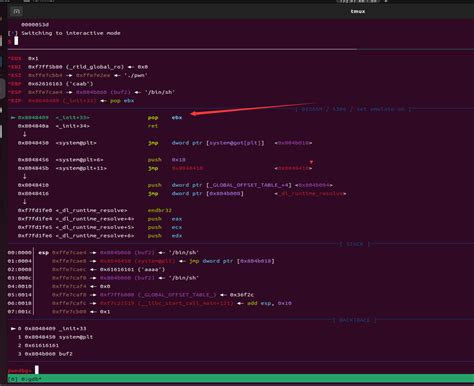Select stack row 03:000c buf2 '/bin/sh'
Image resolution: width=474 pixels, height=386 pixels.
pyautogui.click(x=103, y=278)
